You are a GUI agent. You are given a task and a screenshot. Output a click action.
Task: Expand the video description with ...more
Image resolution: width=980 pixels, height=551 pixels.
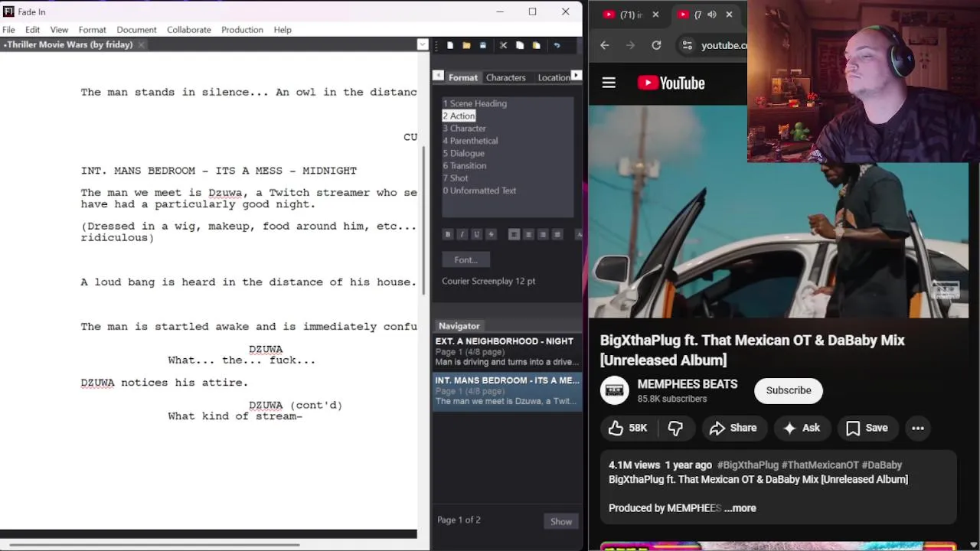(x=740, y=508)
